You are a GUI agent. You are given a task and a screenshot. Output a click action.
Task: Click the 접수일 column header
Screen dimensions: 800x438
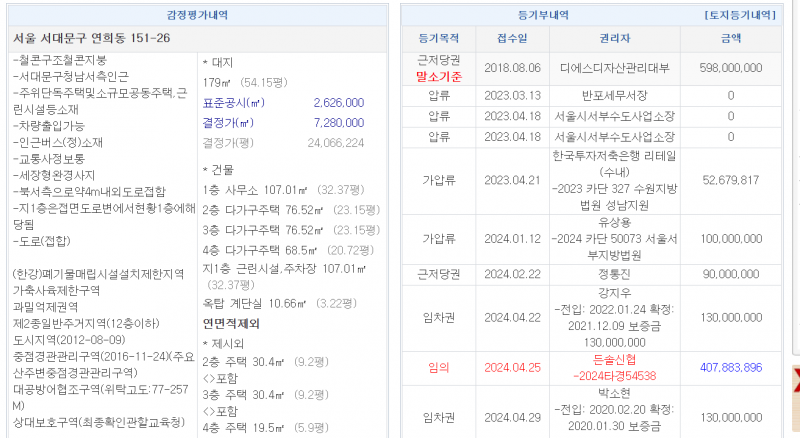(511, 39)
